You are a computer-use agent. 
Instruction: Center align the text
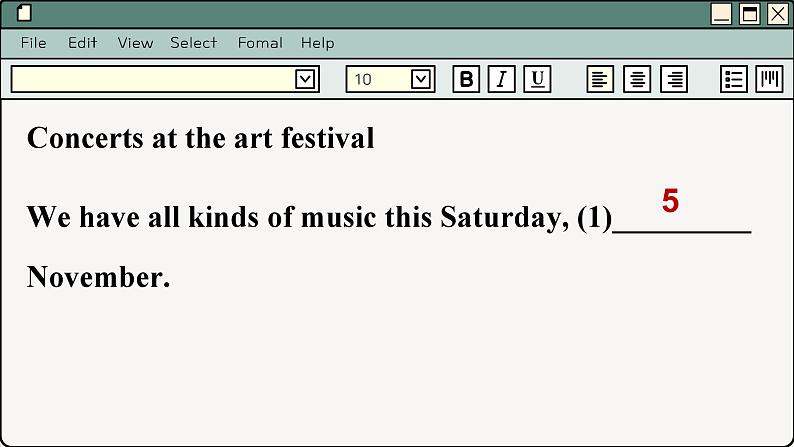click(x=637, y=79)
